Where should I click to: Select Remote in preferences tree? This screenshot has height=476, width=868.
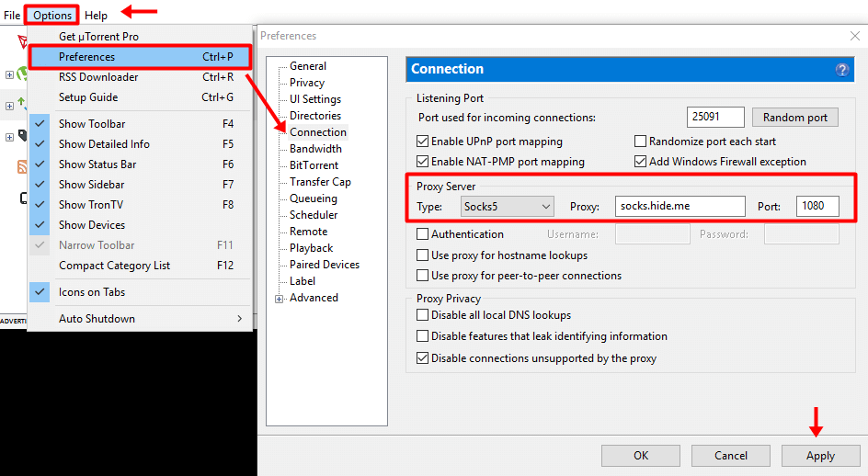(x=308, y=232)
